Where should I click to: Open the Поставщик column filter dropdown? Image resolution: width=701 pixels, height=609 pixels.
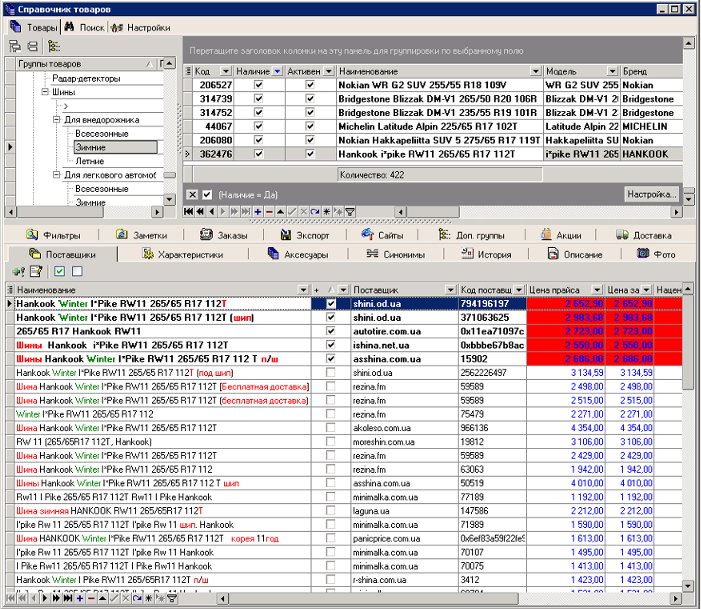point(449,289)
